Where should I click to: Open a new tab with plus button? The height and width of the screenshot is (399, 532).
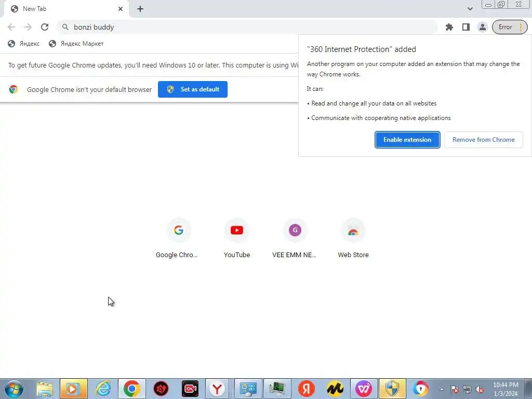(x=140, y=9)
